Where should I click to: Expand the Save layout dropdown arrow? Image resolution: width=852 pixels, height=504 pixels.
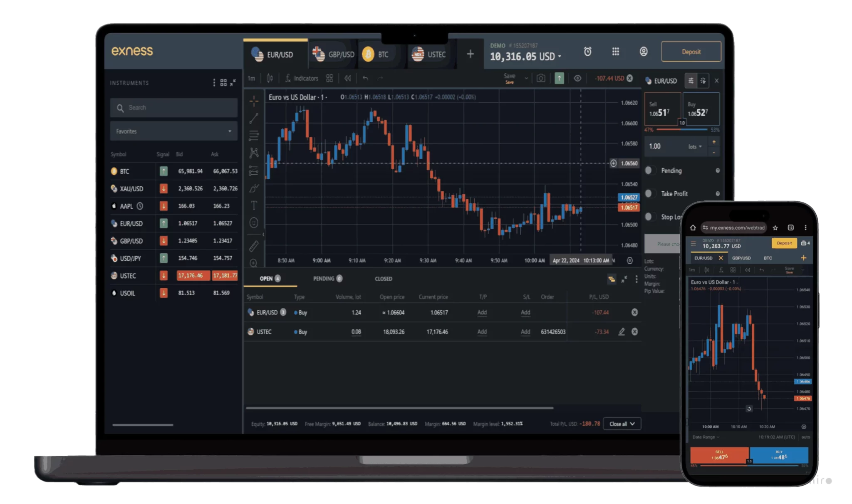click(x=526, y=78)
